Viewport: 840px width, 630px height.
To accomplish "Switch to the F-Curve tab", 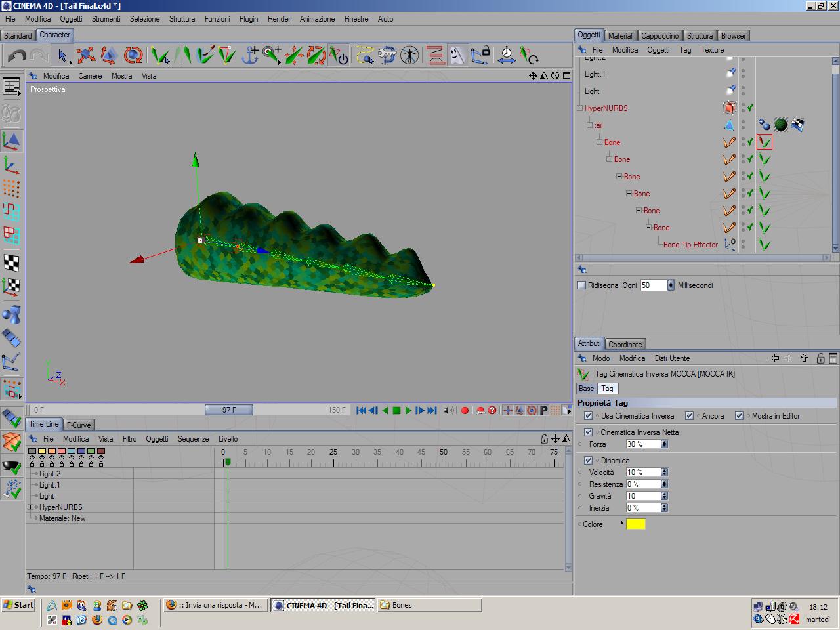I will point(79,425).
